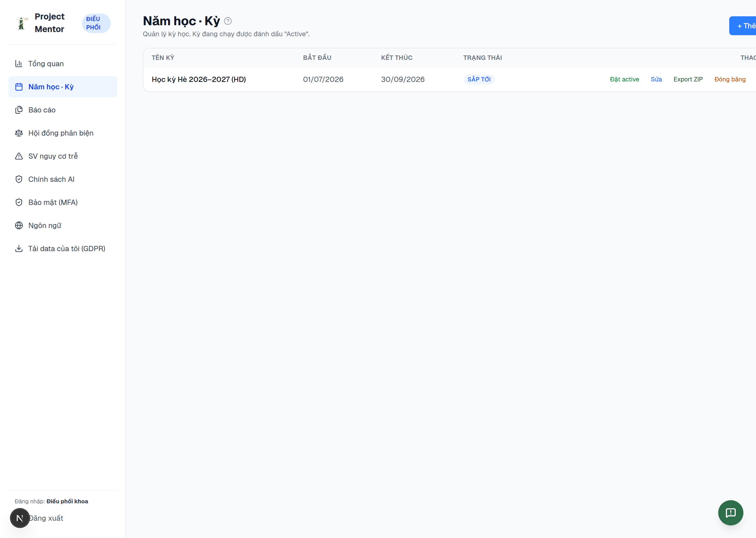Screen dimensions: 756x538
Task: Click the Project Mentor lighthouse logo
Action: pyautogui.click(x=22, y=23)
